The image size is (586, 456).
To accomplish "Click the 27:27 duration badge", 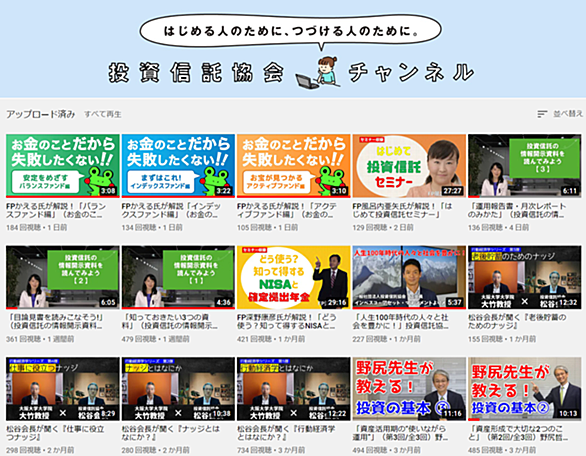I will click(x=452, y=191).
